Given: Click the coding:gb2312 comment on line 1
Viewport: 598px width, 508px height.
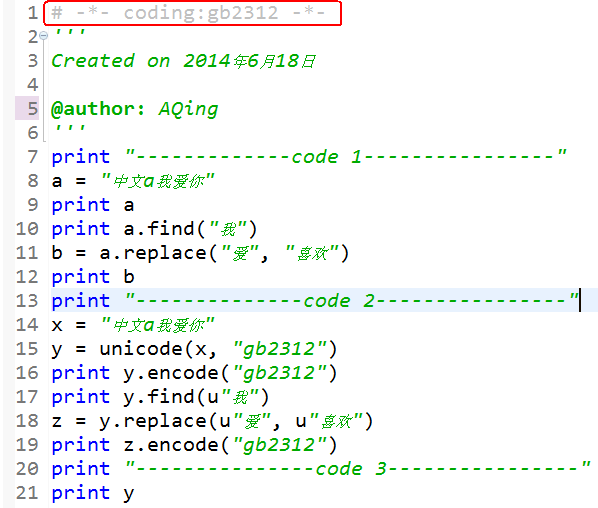Looking at the screenshot, I should click(188, 13).
